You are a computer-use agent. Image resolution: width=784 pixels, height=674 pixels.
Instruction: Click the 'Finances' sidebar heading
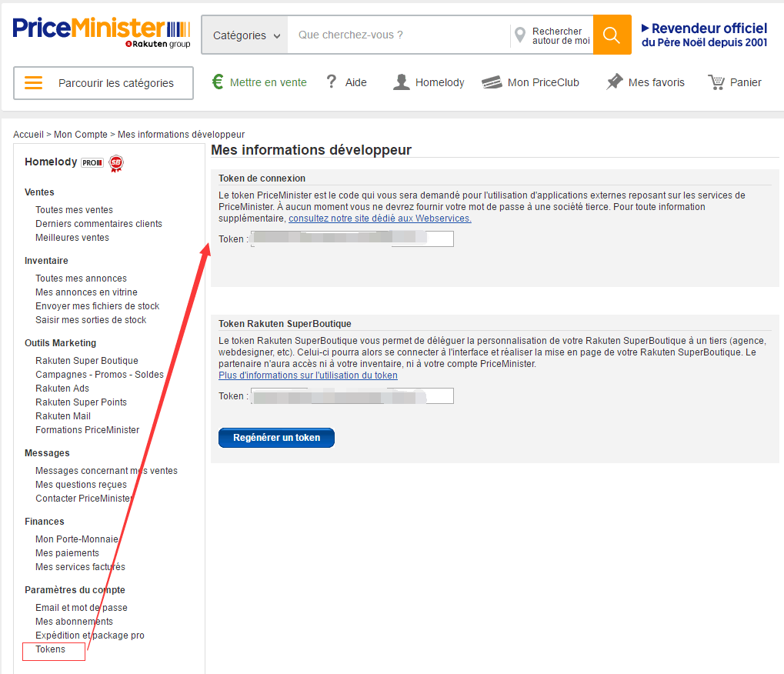point(45,522)
